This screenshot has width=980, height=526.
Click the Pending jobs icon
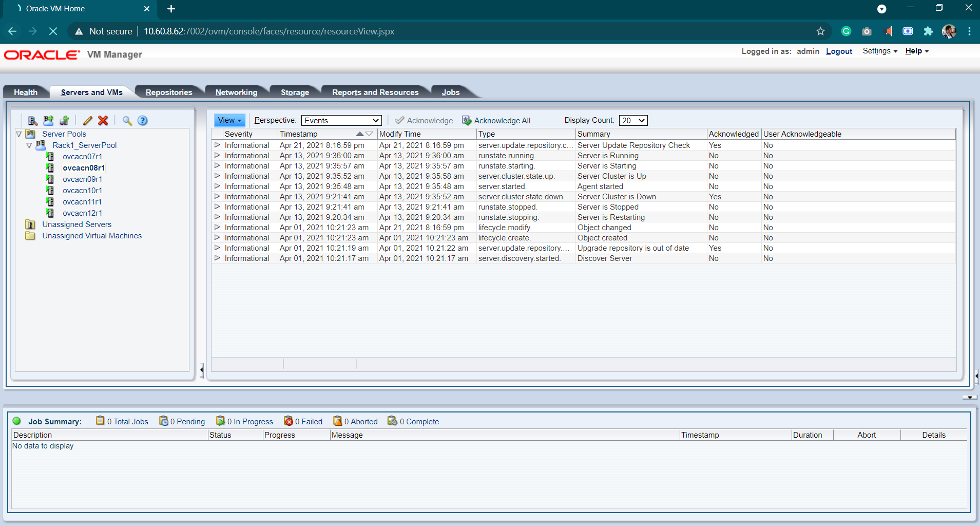pyautogui.click(x=164, y=421)
